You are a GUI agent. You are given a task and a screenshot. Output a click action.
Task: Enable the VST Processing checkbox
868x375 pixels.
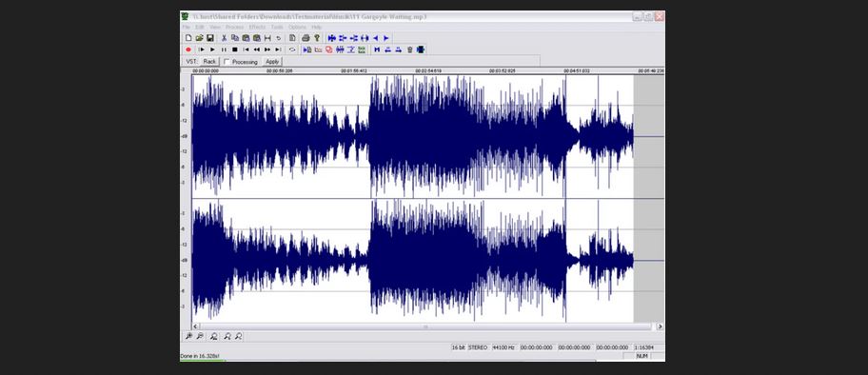227,62
